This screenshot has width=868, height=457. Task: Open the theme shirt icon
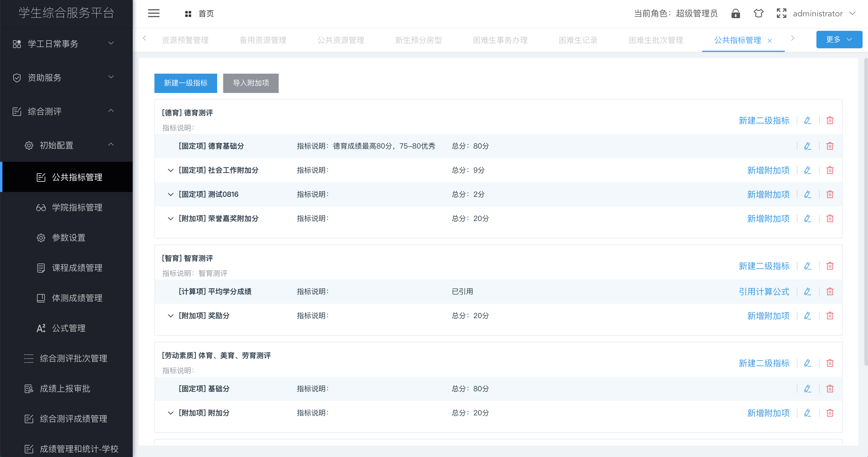click(x=758, y=14)
